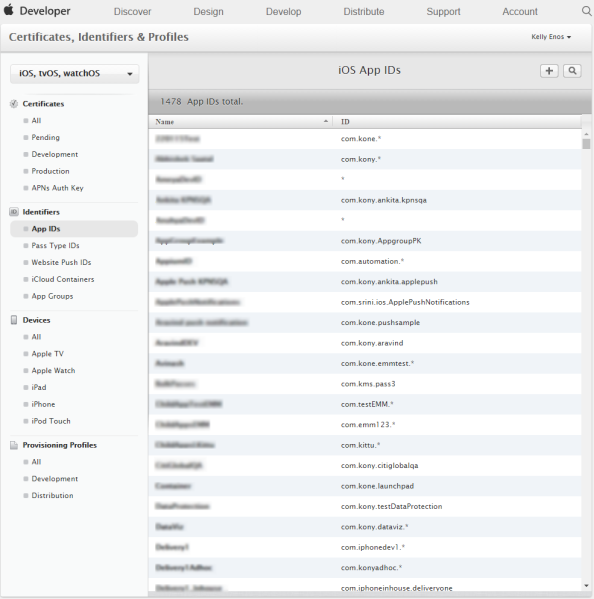The width and height of the screenshot is (594, 599).
Task: Open row with ID com.kone.launchpad
Action: coord(365,486)
